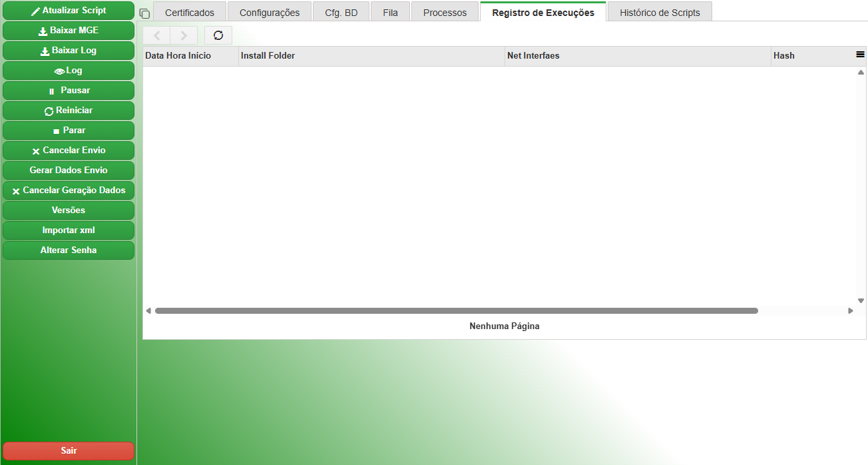Go to next page arrow

pyautogui.click(x=184, y=35)
